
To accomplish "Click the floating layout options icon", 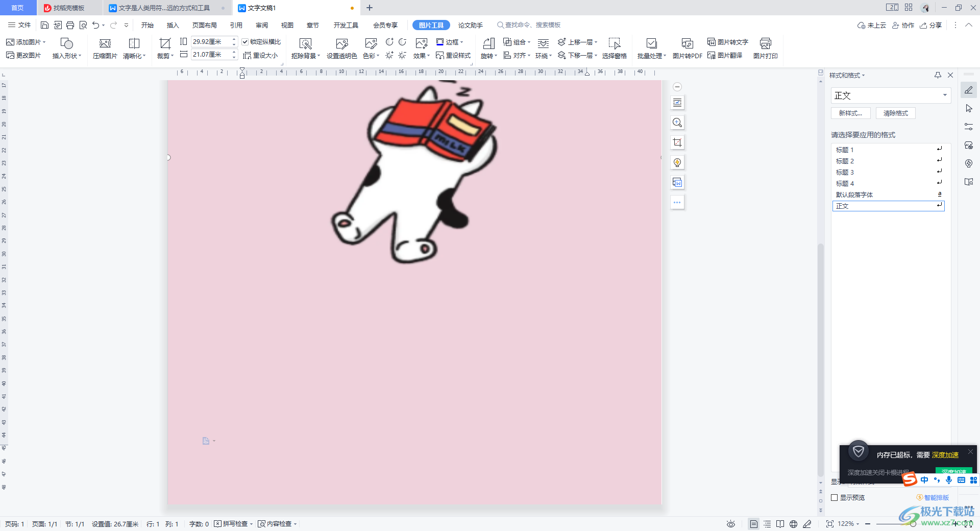I will pos(677,103).
